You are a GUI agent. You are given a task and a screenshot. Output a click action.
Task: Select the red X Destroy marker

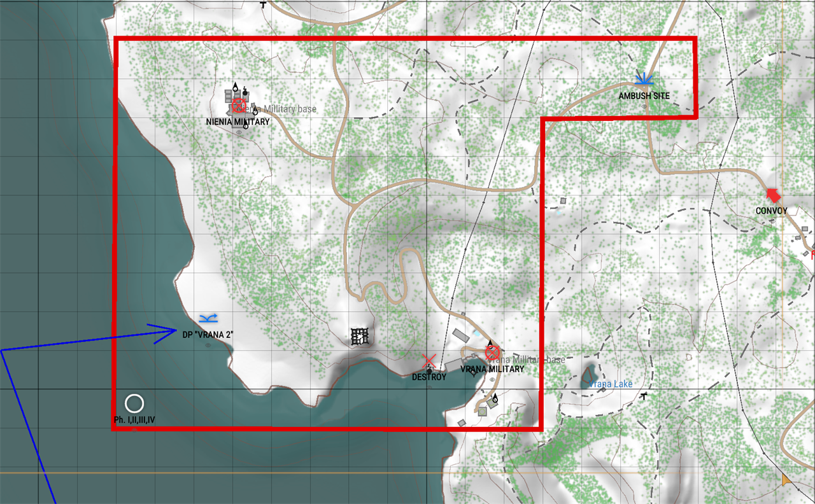tap(429, 361)
